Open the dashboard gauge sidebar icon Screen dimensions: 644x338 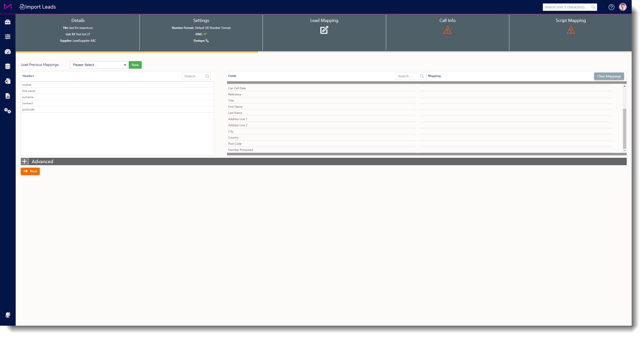pyautogui.click(x=7, y=52)
